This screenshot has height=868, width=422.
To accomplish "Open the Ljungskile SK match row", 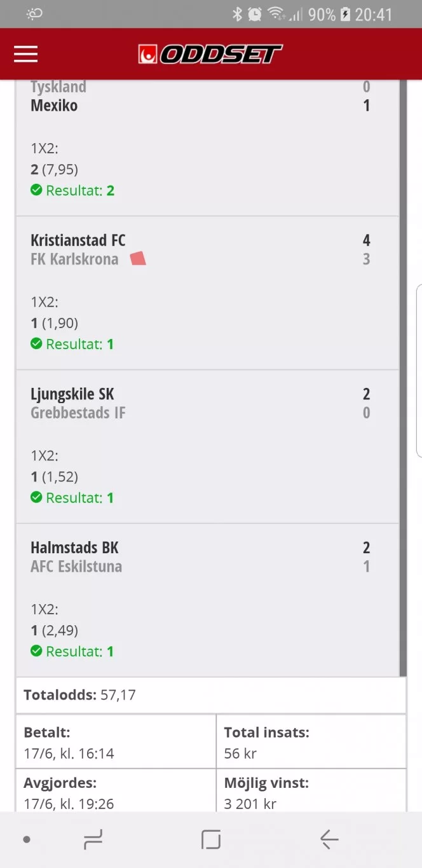I will (207, 446).
